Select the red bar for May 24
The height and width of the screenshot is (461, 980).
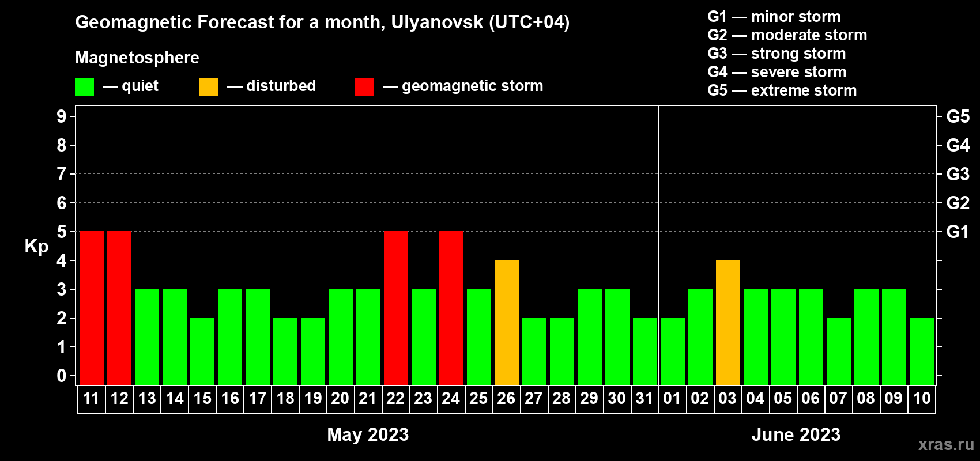click(451, 308)
